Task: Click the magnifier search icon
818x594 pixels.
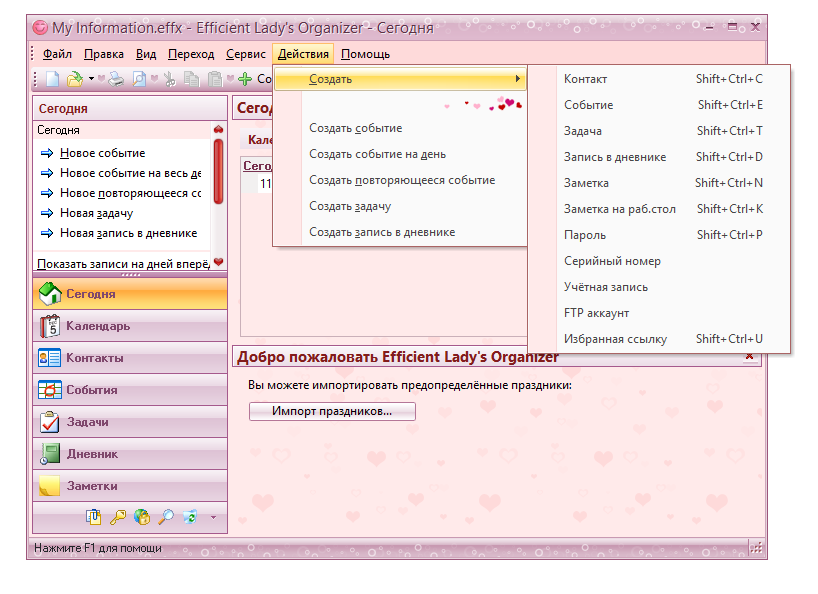Action: (166, 517)
